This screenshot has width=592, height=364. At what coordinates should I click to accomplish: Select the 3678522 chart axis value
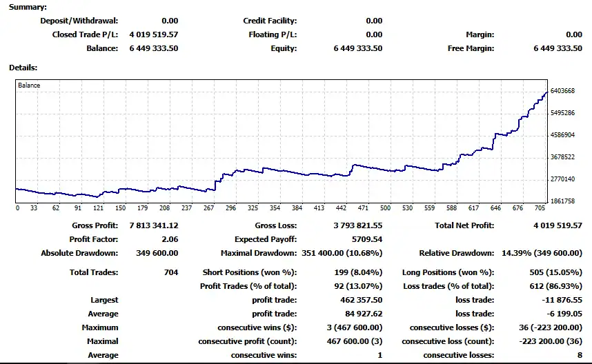[x=562, y=157]
